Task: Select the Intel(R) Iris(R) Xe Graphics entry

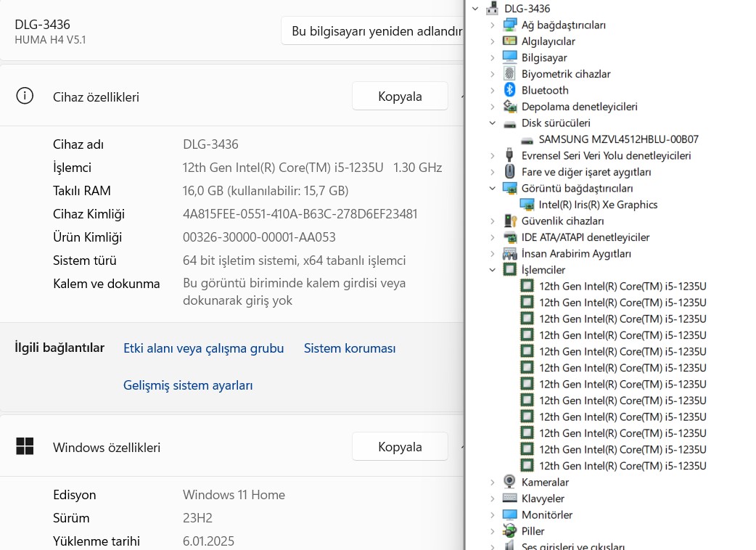Action: [x=598, y=205]
